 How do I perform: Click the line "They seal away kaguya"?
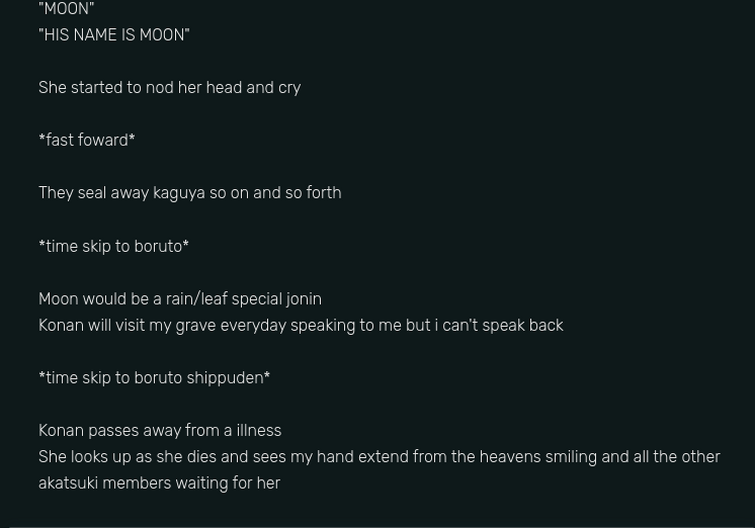(x=190, y=193)
